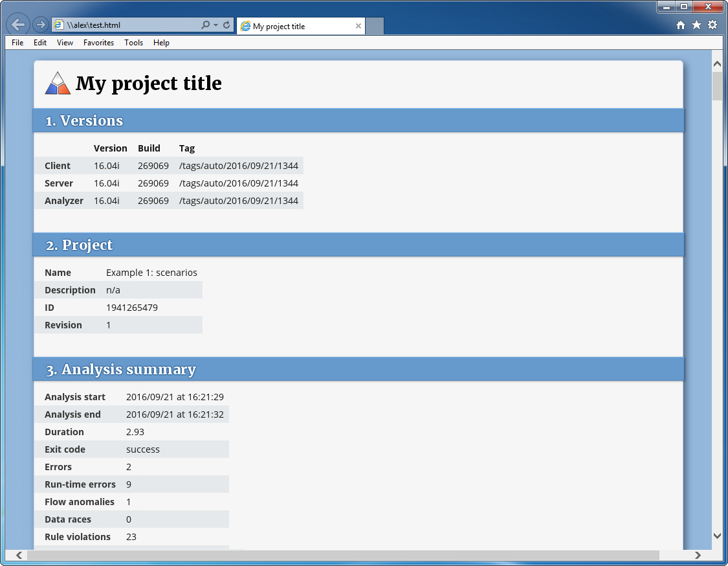
Task: Click the horizontal scrollbar left arrow
Action: (x=19, y=555)
